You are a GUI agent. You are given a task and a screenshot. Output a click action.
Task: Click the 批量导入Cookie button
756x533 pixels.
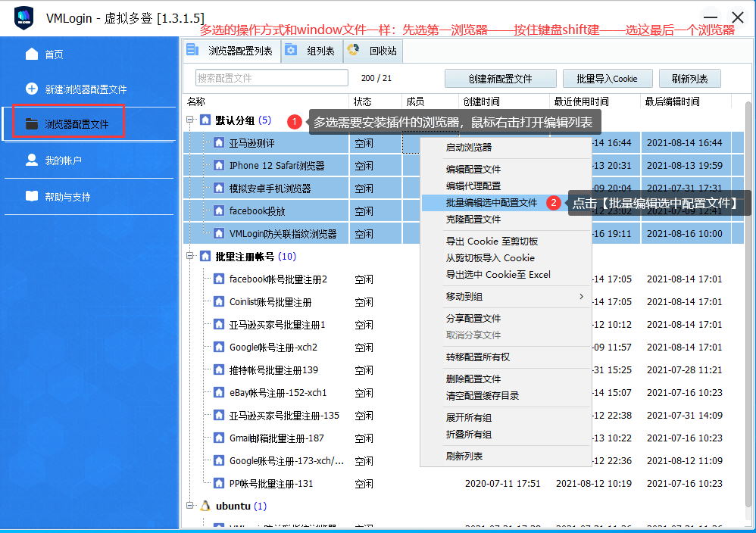[x=608, y=79]
